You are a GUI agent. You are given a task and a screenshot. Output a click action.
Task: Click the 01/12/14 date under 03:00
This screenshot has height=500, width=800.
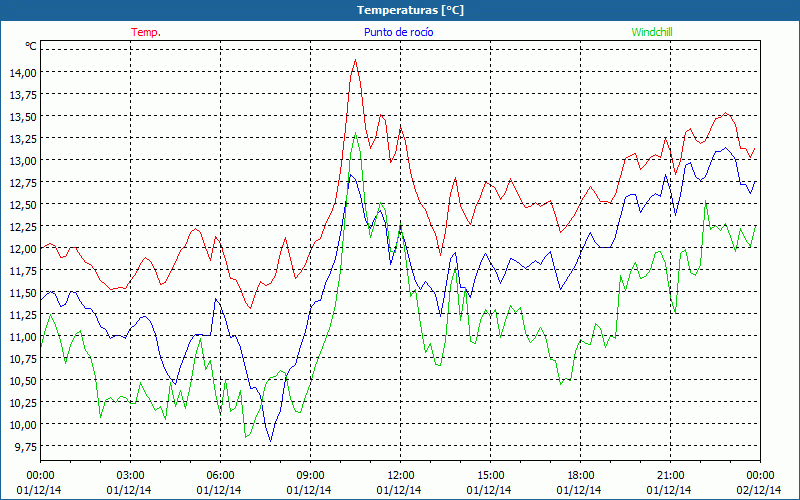point(129,490)
